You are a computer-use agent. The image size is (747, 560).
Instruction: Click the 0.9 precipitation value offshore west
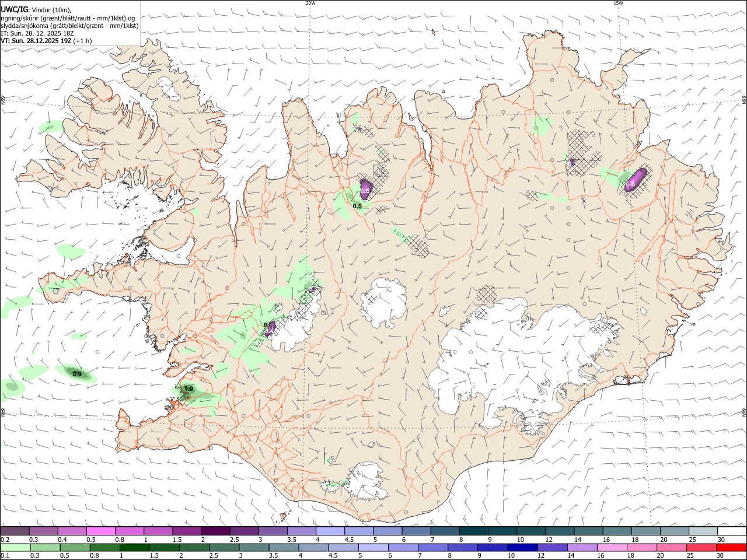coord(77,374)
